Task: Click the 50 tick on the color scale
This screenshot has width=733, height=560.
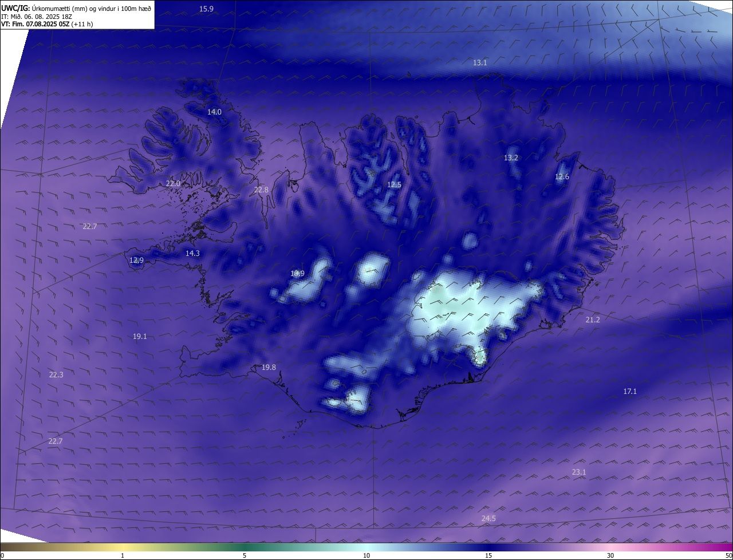Action: pyautogui.click(x=728, y=555)
